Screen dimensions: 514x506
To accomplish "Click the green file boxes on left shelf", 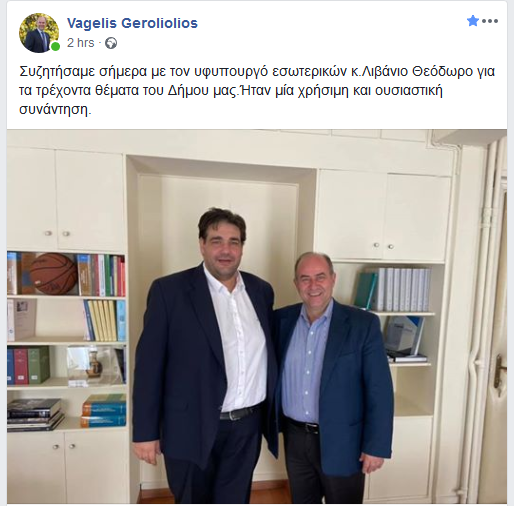I will coord(38,364).
